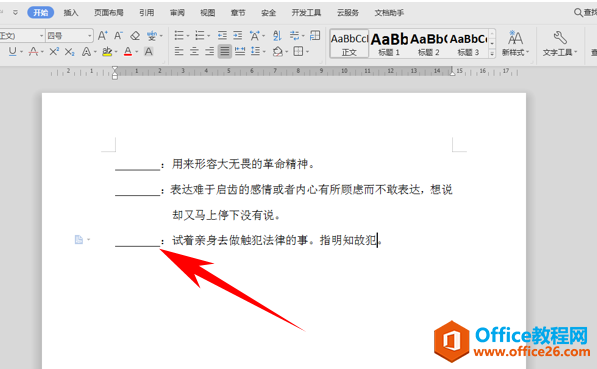Expand the styles gallery list
Viewport: 597px width, 369px height.
point(492,54)
